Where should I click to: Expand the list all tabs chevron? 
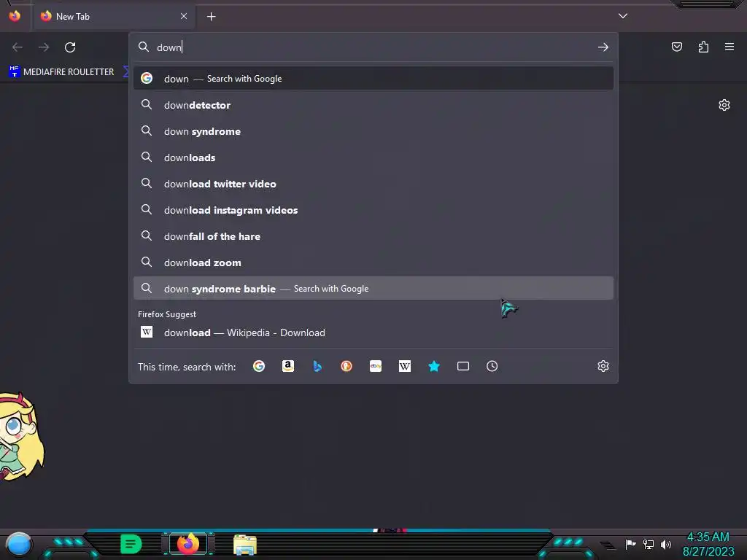[623, 16]
